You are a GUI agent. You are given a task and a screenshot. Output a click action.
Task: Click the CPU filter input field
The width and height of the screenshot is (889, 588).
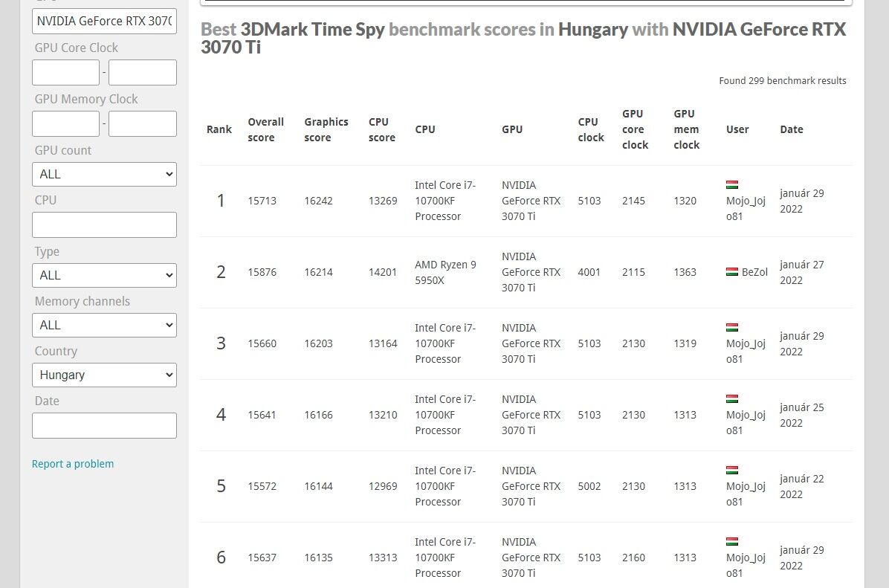point(104,225)
